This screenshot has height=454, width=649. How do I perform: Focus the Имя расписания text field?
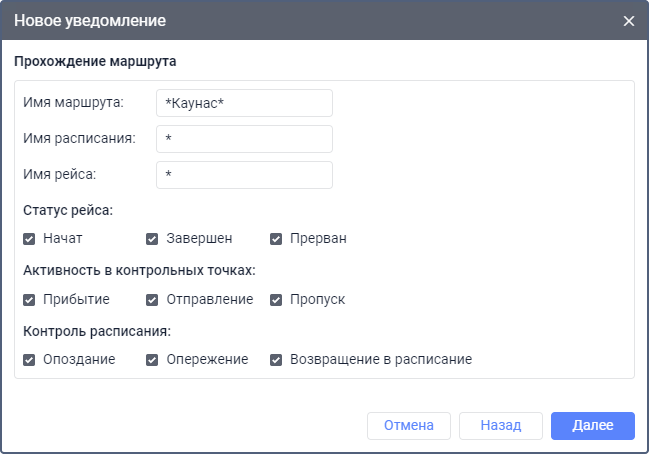[244, 139]
